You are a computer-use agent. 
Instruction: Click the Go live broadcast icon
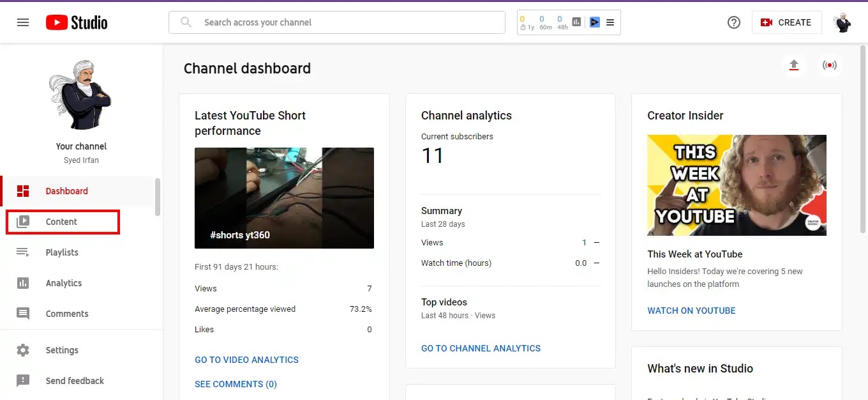click(x=830, y=65)
